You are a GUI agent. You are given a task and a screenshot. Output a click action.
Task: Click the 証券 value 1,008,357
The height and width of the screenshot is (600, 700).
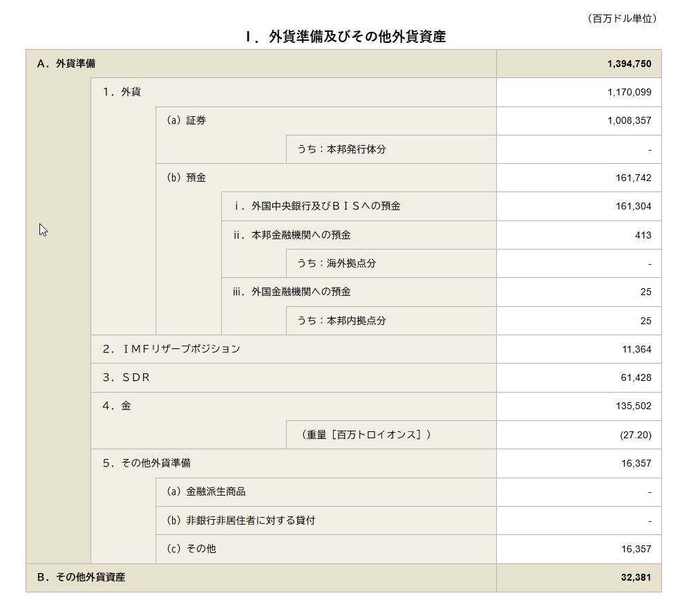(629, 120)
